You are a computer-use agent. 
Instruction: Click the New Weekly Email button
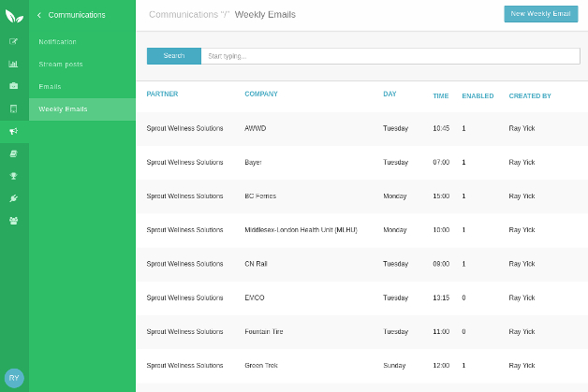tap(540, 14)
